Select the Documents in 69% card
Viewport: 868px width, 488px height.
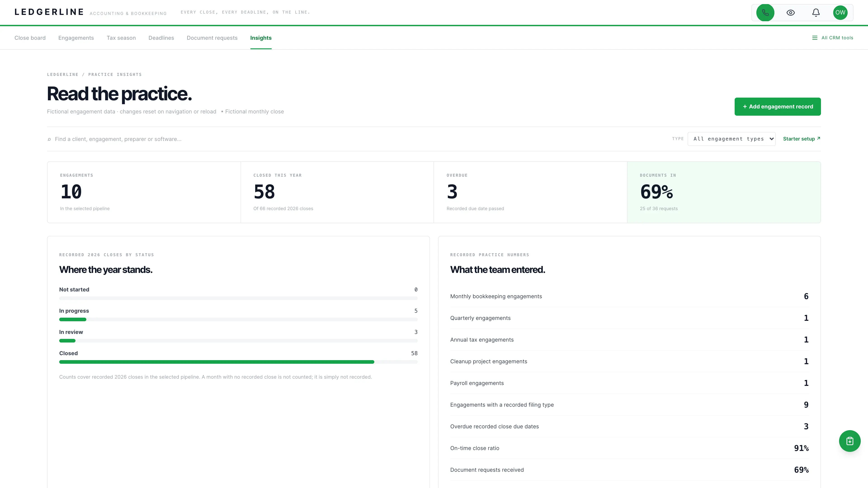click(x=724, y=192)
